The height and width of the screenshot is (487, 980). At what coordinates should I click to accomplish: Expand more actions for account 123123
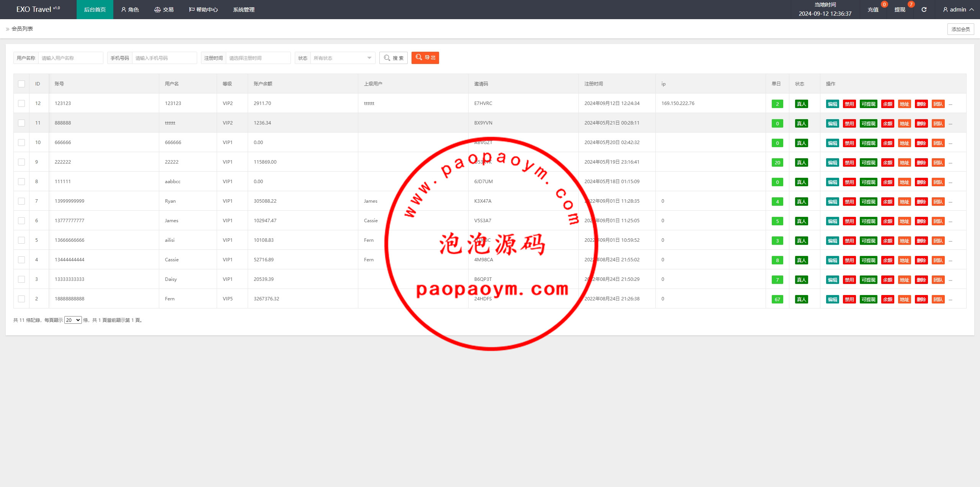[x=950, y=104]
